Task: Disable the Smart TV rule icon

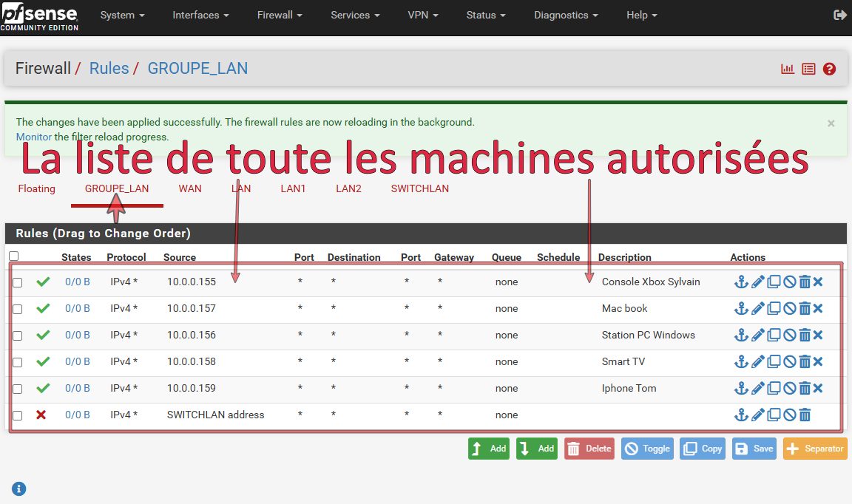Action: pos(790,361)
